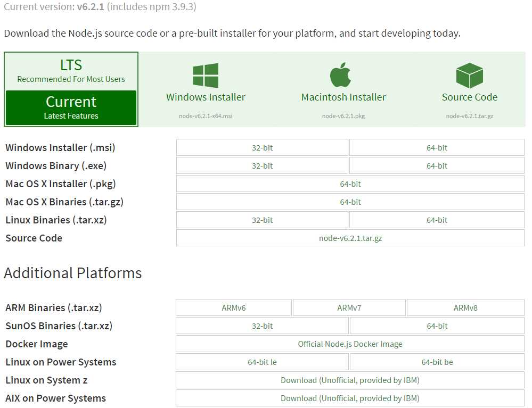Switch to the LTS release tab
Viewport: 532px width, 408px height.
coord(71,71)
